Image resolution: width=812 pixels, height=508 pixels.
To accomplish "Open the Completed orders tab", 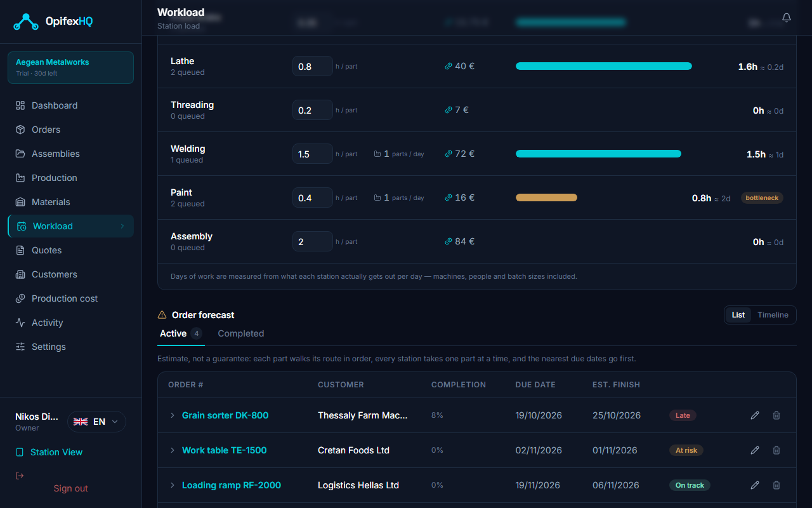I will coord(241,333).
